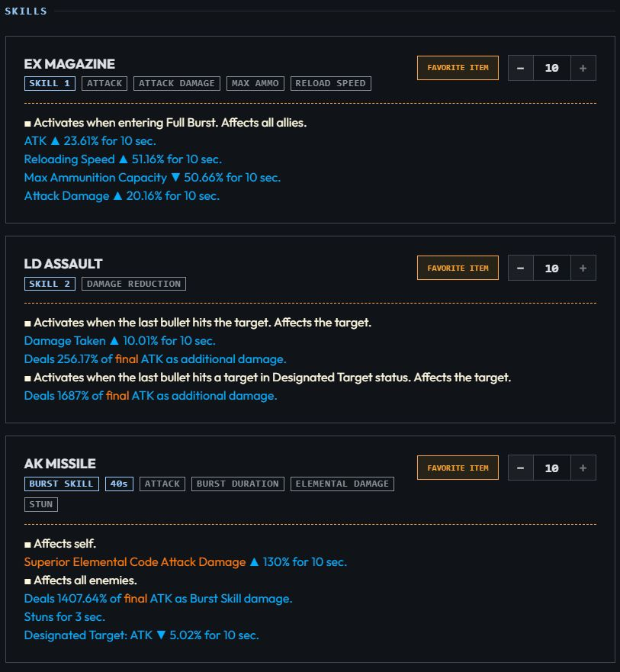620x672 pixels.
Task: Toggle Favorite Item for LD Assault
Action: click(x=458, y=268)
